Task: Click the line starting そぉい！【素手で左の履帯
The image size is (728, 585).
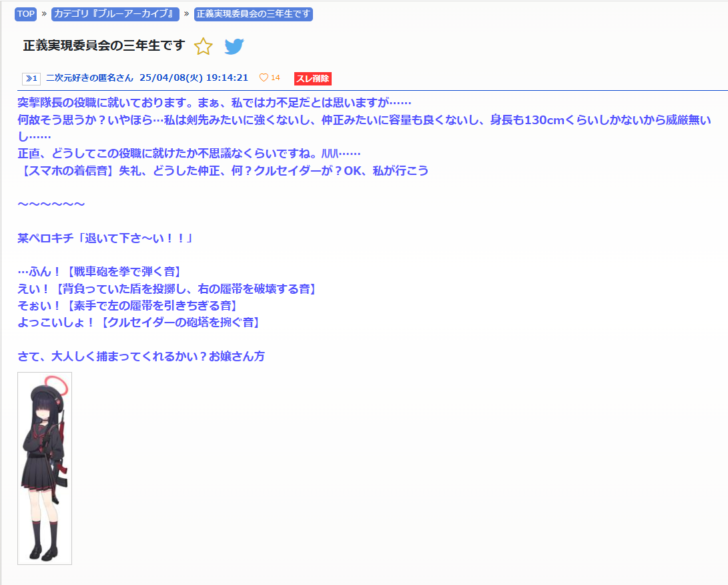Action: coord(127,306)
